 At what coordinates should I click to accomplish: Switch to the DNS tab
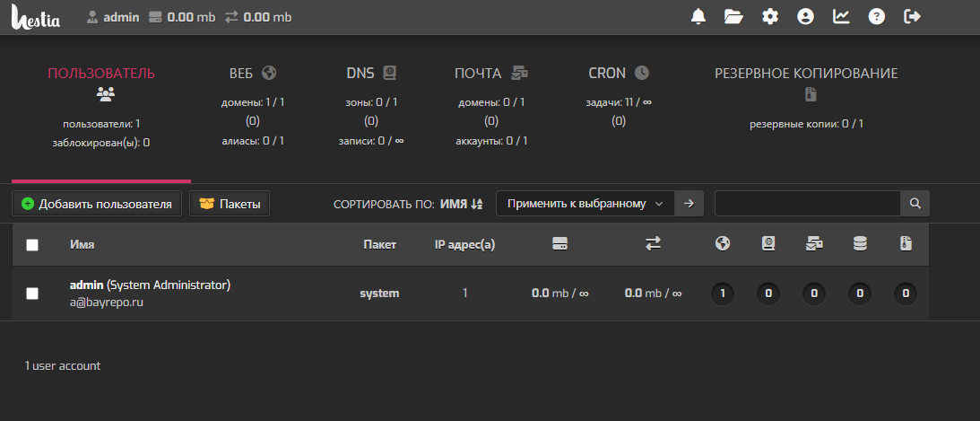coord(371,74)
